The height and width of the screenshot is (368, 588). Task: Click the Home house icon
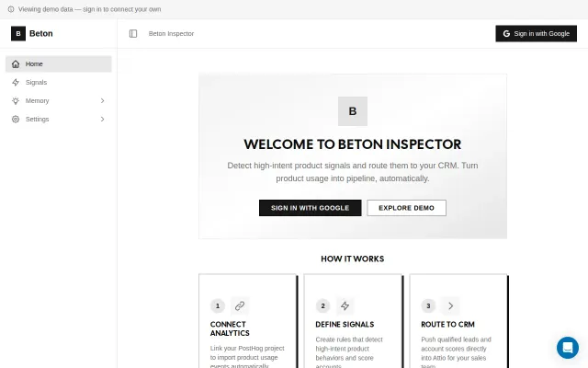[16, 63]
